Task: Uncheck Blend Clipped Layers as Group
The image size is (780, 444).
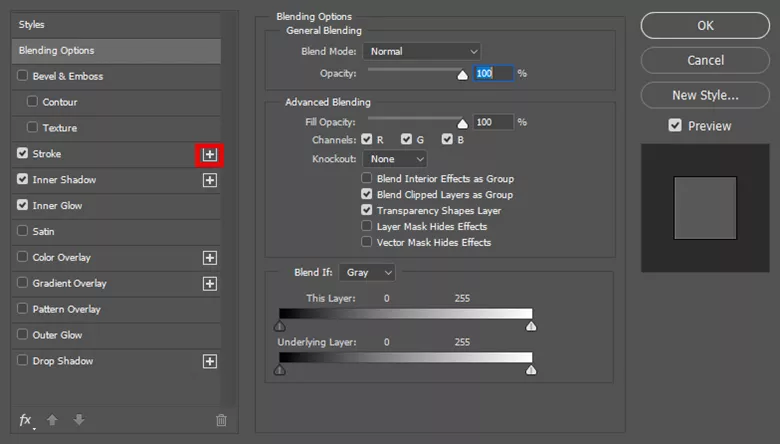Action: click(367, 194)
